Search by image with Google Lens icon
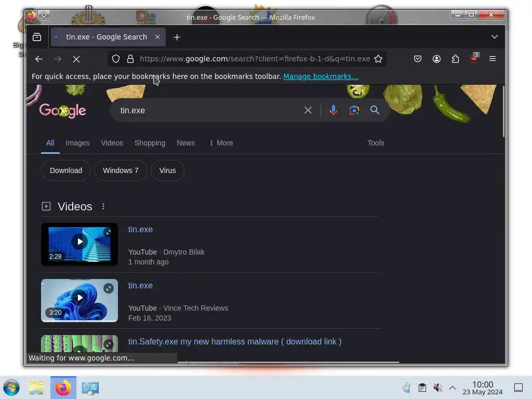Screen dimensions: 532x399 coord(354,110)
